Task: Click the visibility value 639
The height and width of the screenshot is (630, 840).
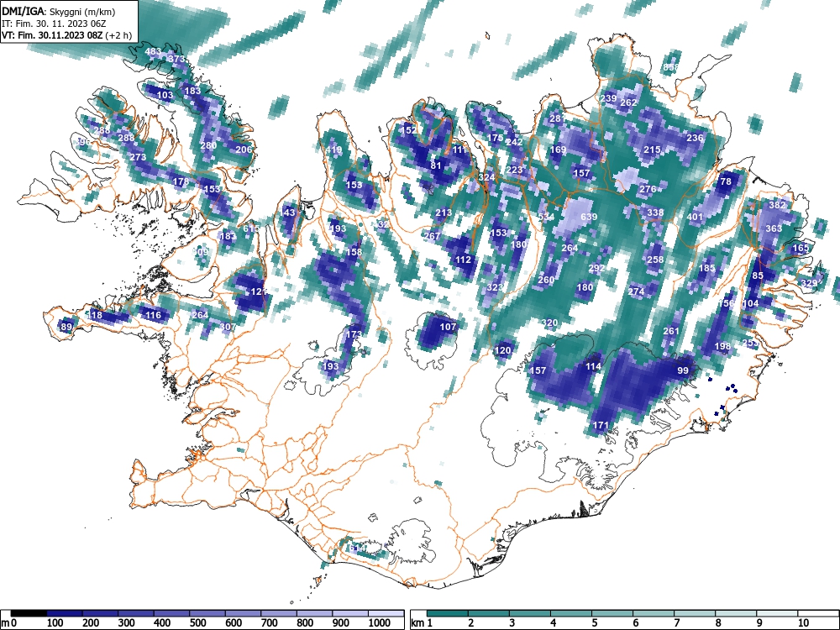Action: click(x=589, y=217)
